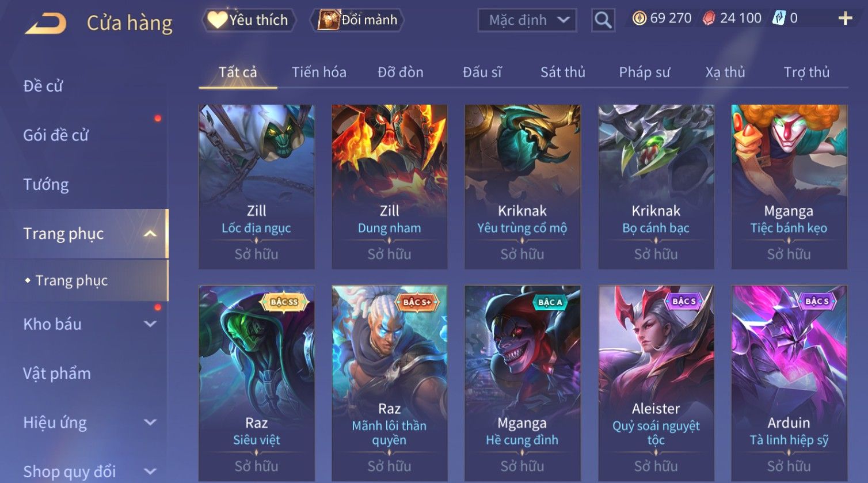The height and width of the screenshot is (483, 868).
Task: Tap the blue voucher currency icon
Action: (x=778, y=18)
